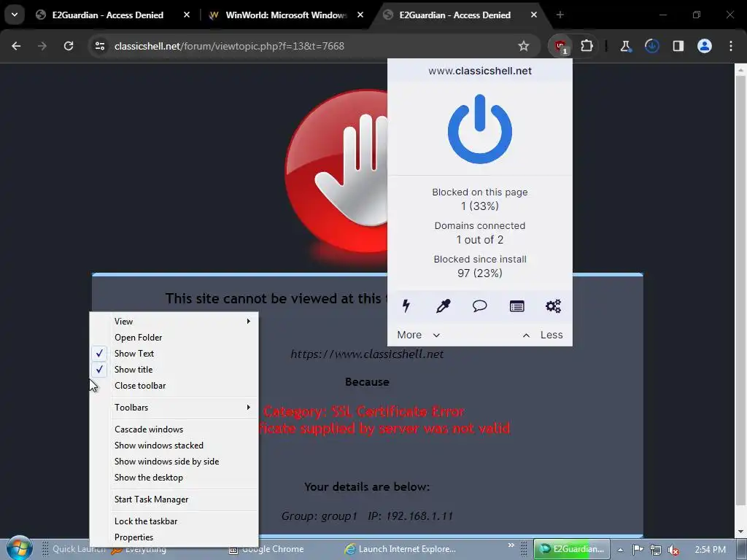Click the "1 (33%)" blocked on this page value
747x560 pixels.
(480, 206)
